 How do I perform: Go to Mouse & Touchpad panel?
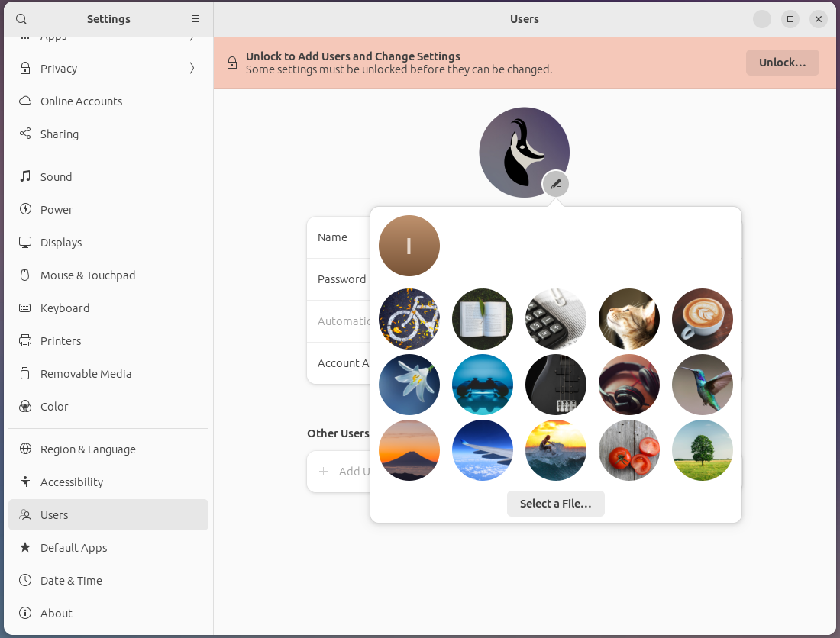(x=88, y=275)
